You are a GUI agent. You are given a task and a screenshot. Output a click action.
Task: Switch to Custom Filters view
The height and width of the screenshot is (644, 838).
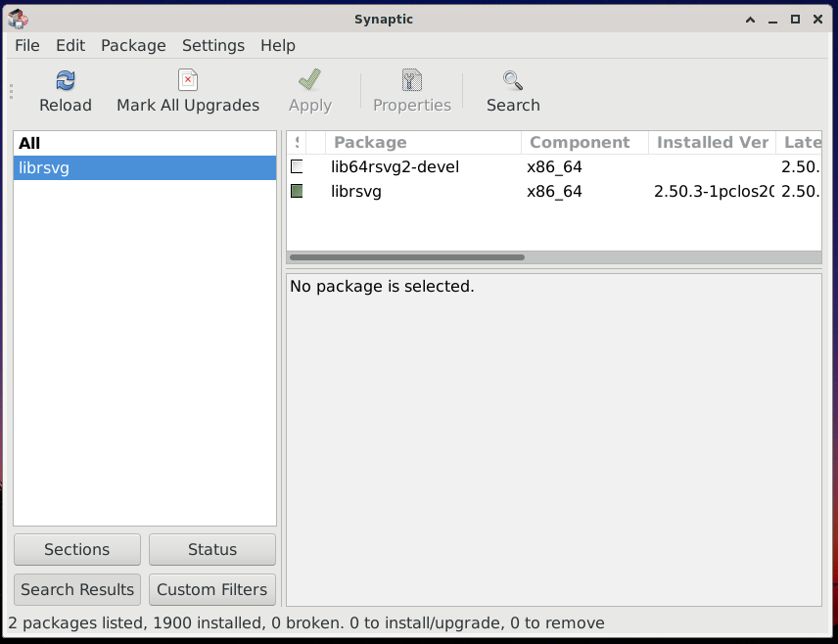[212, 589]
